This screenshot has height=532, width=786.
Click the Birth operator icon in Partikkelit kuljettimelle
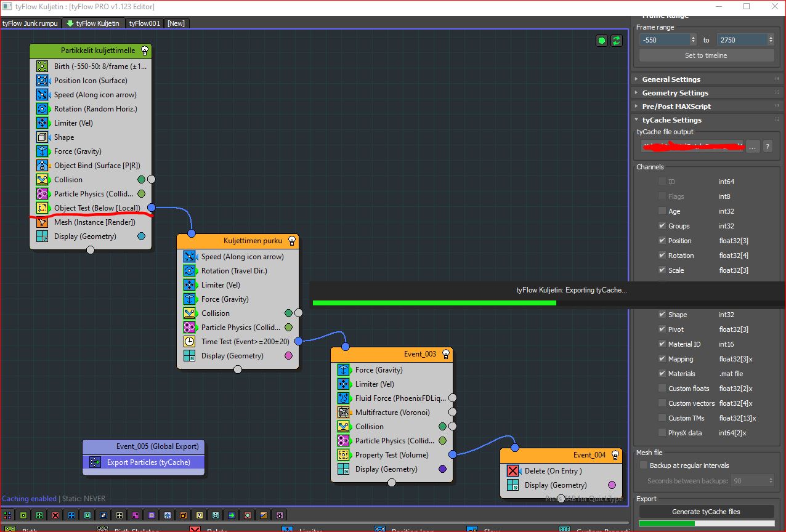tap(42, 66)
